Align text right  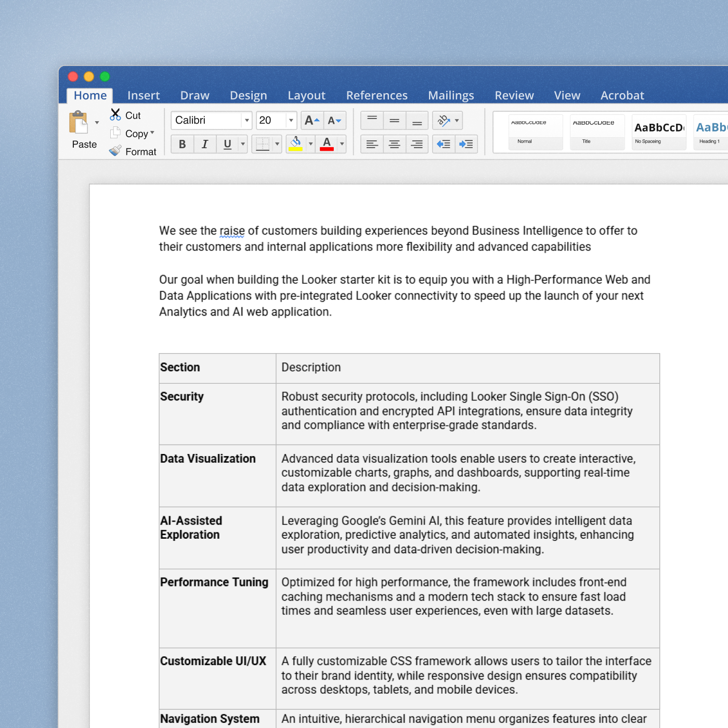417,144
